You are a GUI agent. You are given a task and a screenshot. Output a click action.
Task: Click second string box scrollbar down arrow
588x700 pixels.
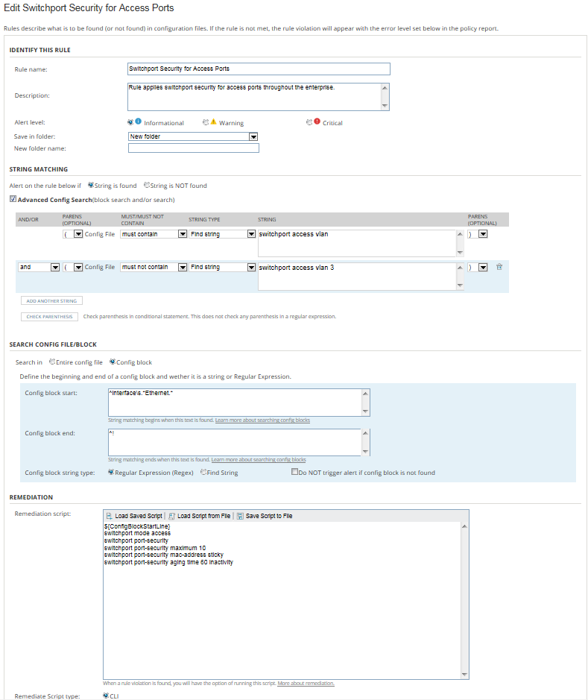click(x=460, y=286)
